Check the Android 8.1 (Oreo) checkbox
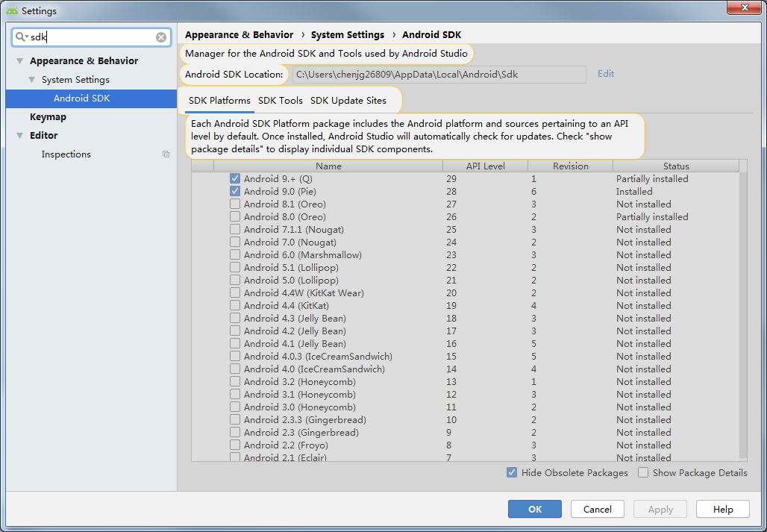Image resolution: width=767 pixels, height=532 pixels. click(x=235, y=204)
